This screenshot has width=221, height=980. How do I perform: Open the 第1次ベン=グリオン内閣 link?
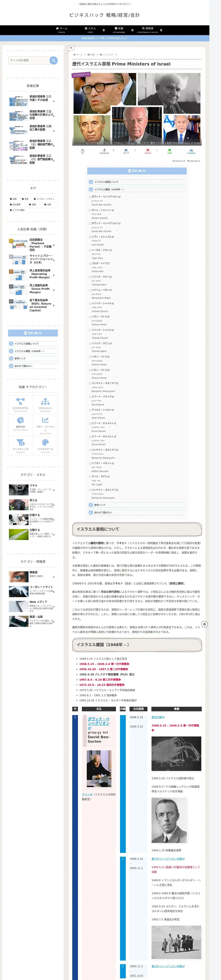coord(168,859)
